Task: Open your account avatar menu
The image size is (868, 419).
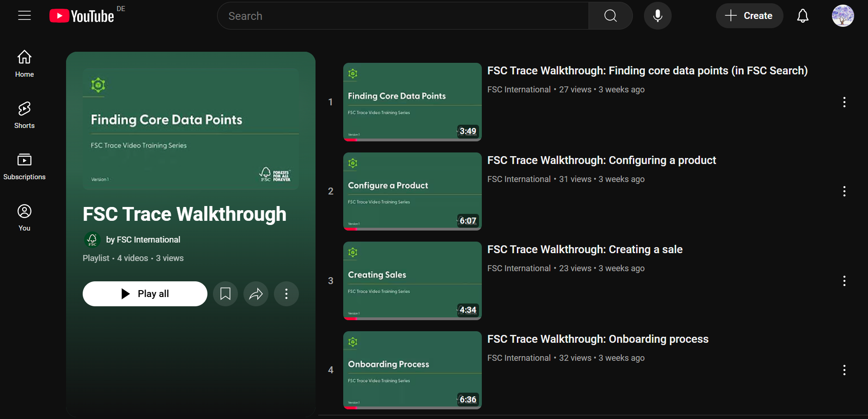Action: click(843, 15)
